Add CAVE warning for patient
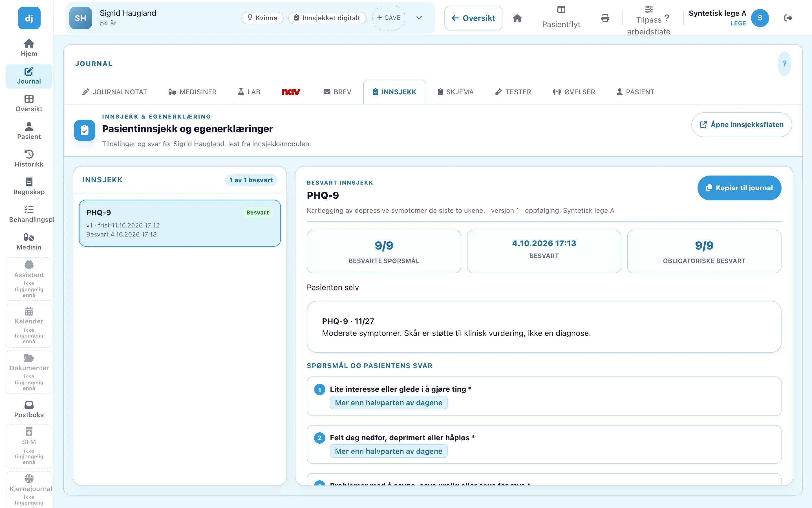 click(389, 18)
